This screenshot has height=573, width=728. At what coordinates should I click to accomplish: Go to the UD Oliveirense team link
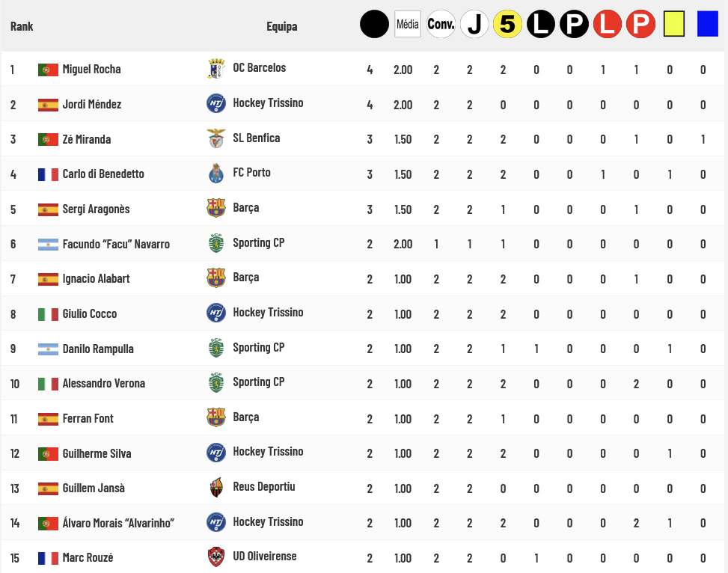point(264,557)
